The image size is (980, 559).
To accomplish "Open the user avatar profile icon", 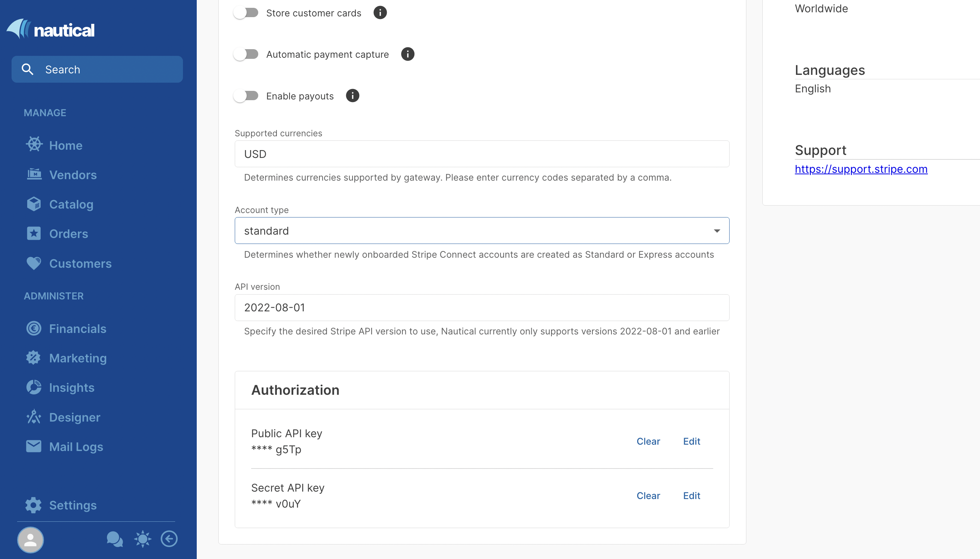I will pos(30,540).
